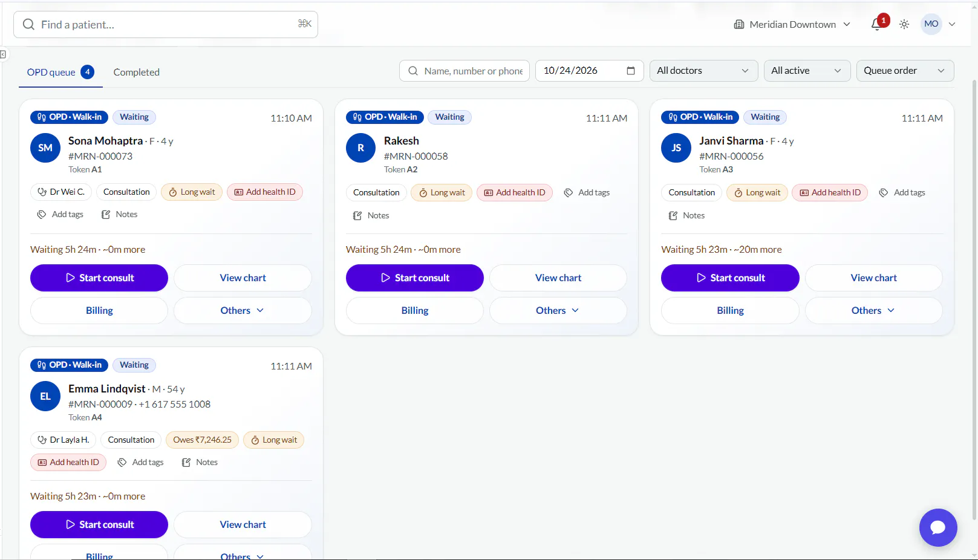View chart for Rakesh
Viewport: 978px width, 560px height.
pyautogui.click(x=558, y=278)
